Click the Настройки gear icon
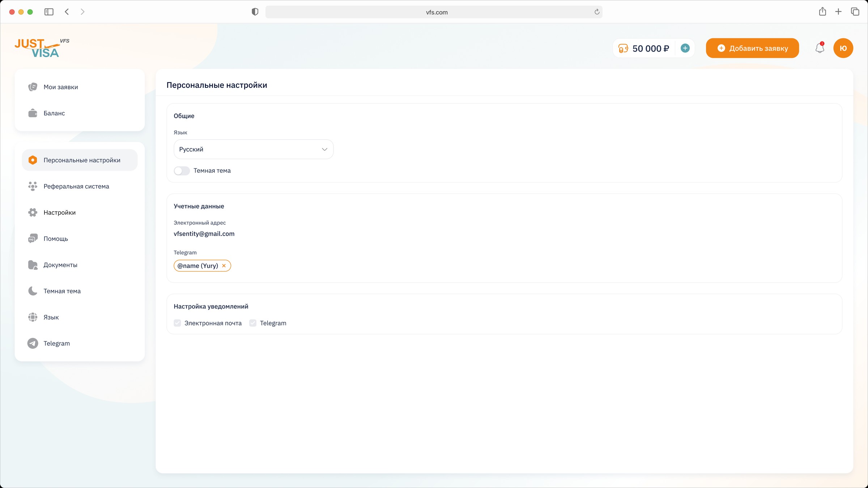 click(33, 213)
